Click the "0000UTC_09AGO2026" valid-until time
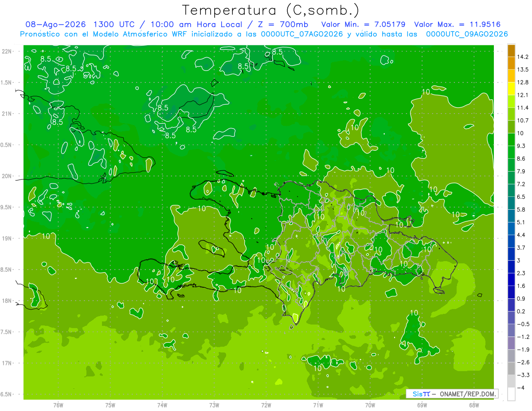 click(467, 34)
